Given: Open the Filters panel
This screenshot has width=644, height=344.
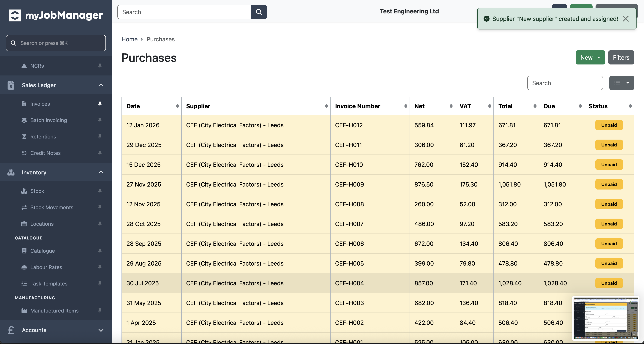Looking at the screenshot, I should coord(621,58).
